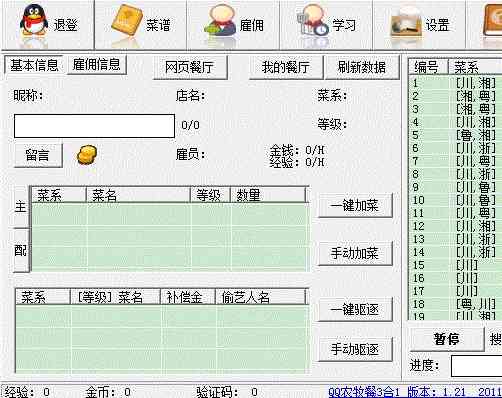Click the 编号 column header in right list

click(x=429, y=67)
